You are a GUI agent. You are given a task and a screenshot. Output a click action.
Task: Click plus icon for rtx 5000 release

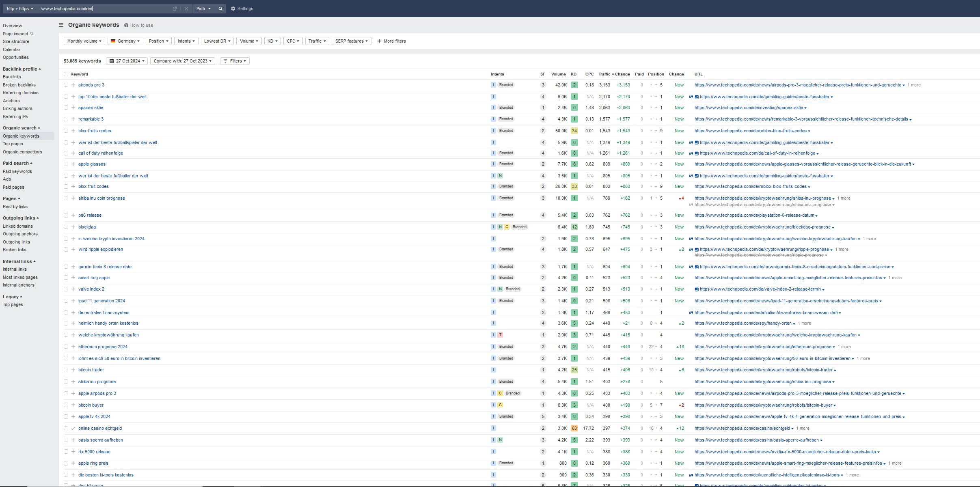[x=73, y=452]
